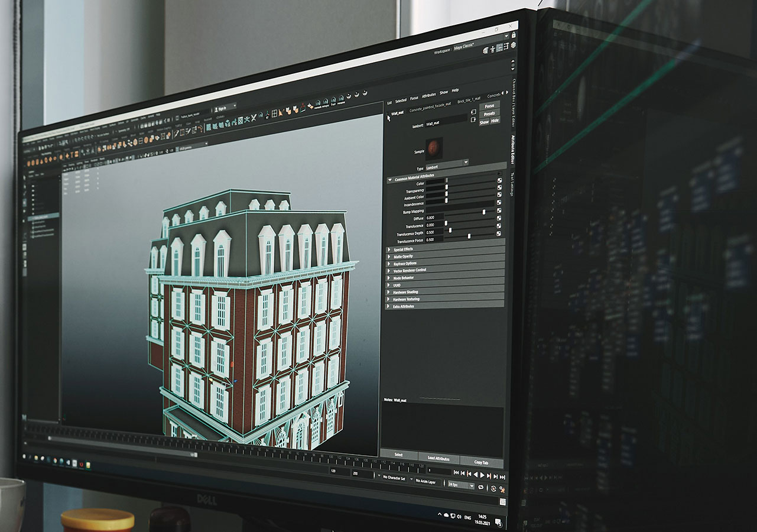Click the Script Editor icon at bottom right
Image resolution: width=757 pixels, height=532 pixels.
(502, 502)
